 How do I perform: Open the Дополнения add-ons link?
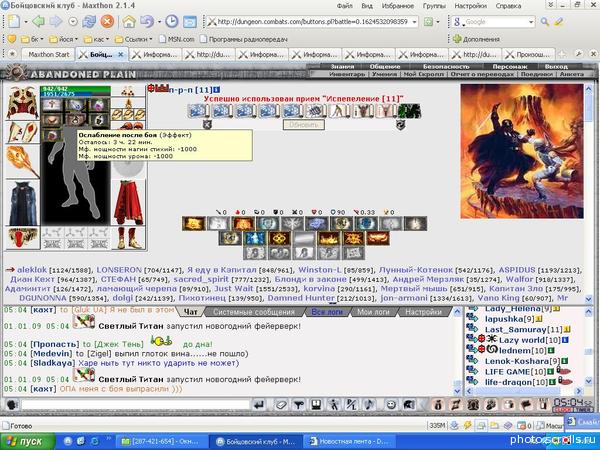point(476,39)
